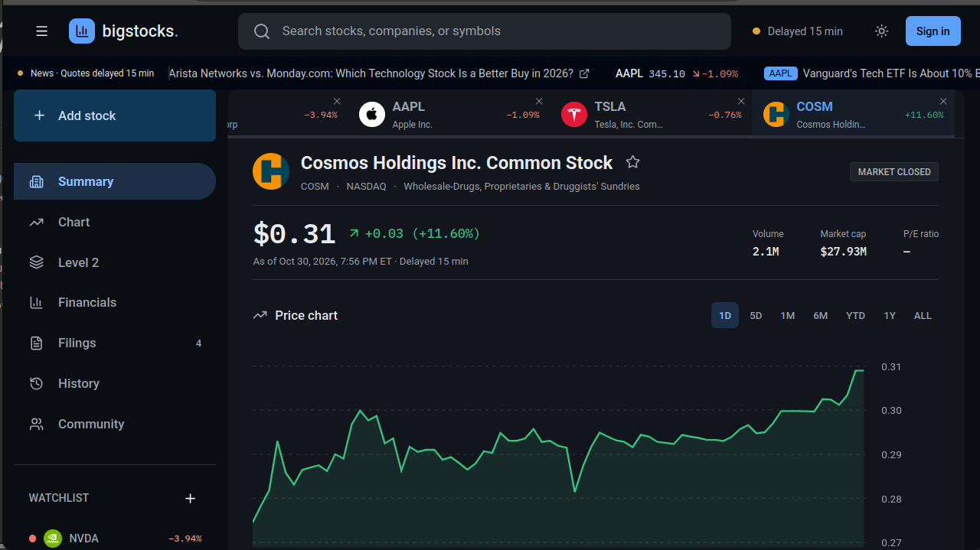The image size is (980, 550).
Task: Open the Chart sidebar item
Action: (115, 222)
